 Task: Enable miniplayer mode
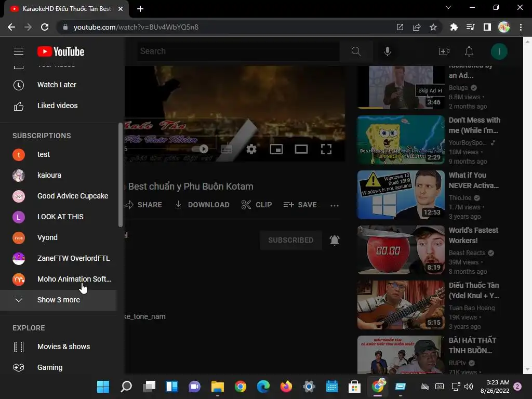tap(276, 149)
